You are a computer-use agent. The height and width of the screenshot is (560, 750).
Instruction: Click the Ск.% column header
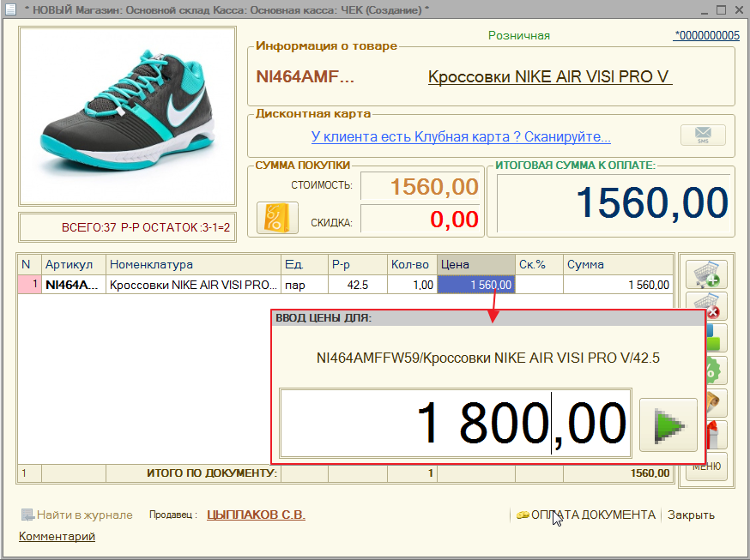(539, 264)
